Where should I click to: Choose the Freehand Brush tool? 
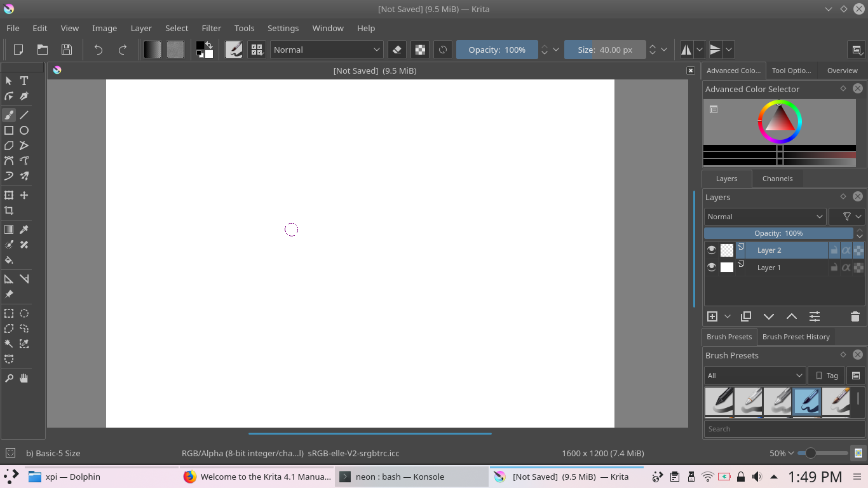click(9, 115)
